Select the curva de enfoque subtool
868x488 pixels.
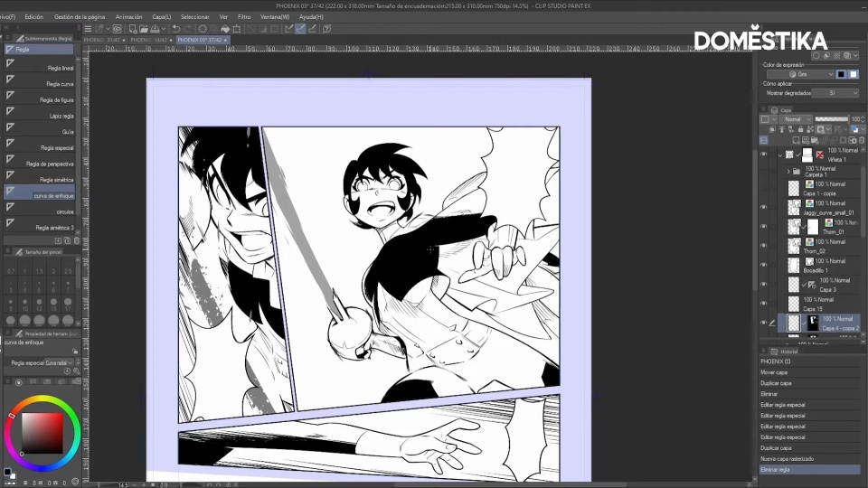point(39,192)
